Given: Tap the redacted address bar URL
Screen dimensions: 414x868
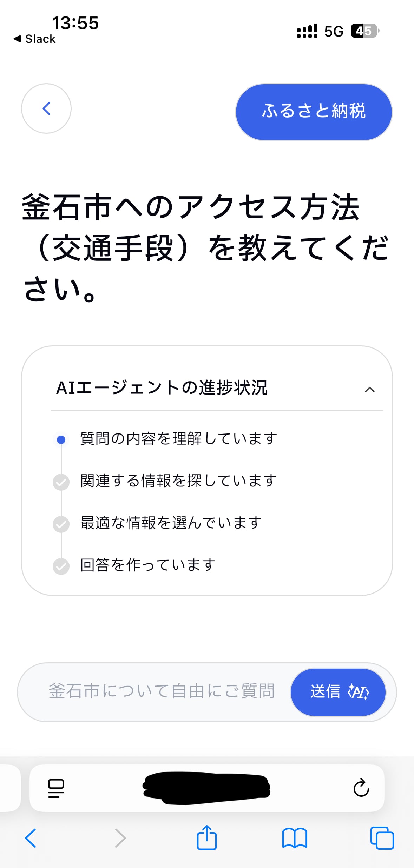Looking at the screenshot, I should [x=206, y=788].
